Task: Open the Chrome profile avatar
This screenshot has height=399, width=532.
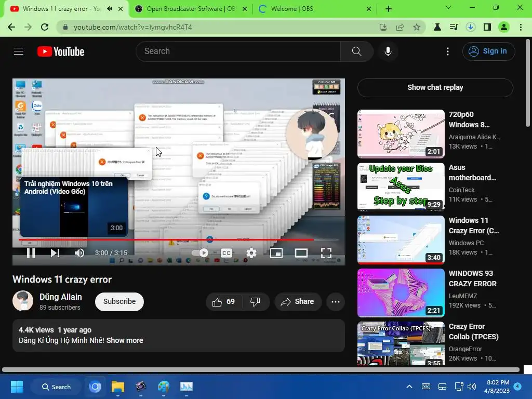Action: coord(504,27)
